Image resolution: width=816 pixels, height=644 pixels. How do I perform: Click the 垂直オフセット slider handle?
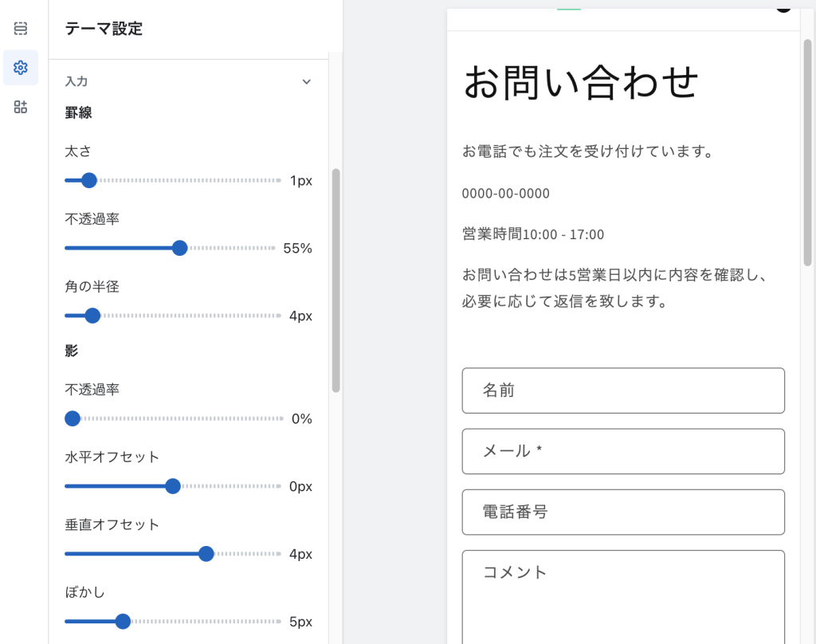tap(206, 553)
